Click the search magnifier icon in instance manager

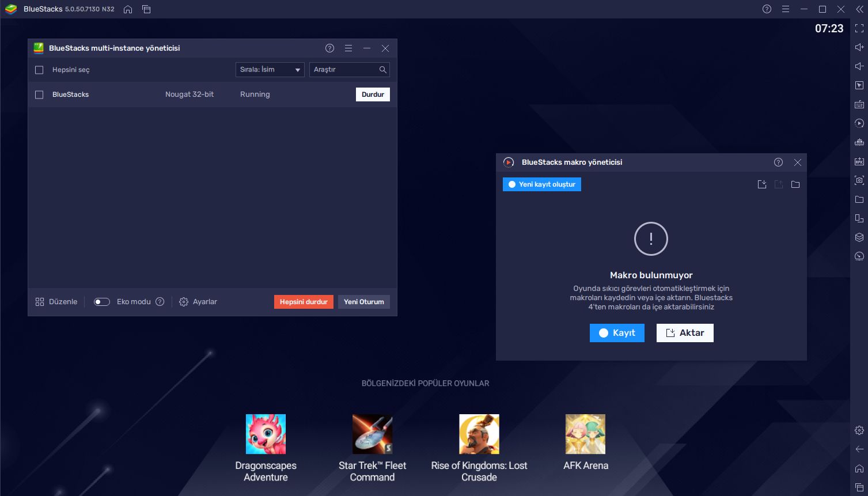tap(382, 70)
